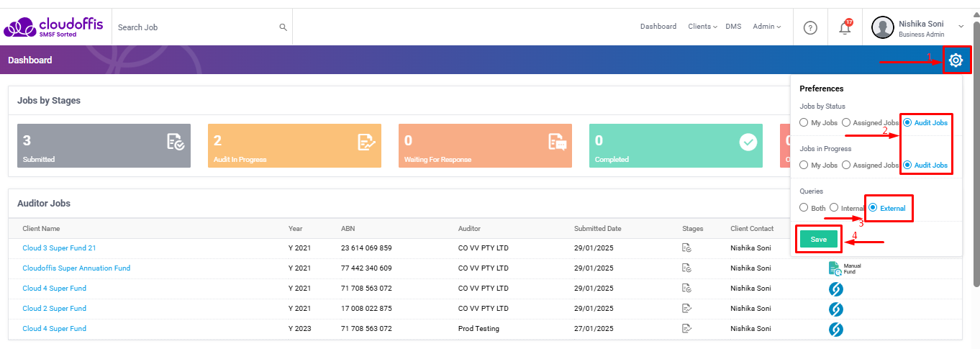Open the Completed jobs card
The height and width of the screenshot is (349, 980).
[x=676, y=146]
